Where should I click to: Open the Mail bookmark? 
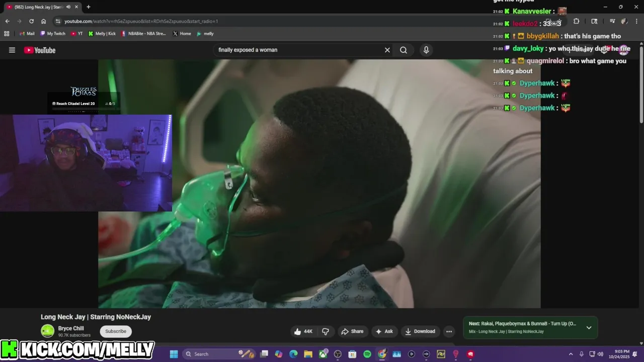(x=27, y=34)
